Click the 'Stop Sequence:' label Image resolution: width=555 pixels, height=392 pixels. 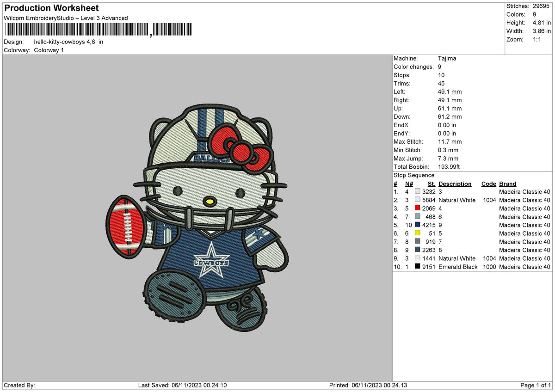[414, 175]
